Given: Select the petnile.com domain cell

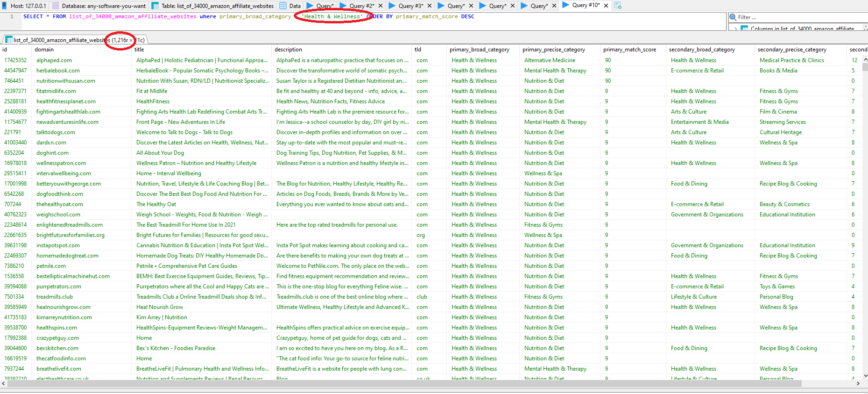Looking at the screenshot, I should point(81,266).
